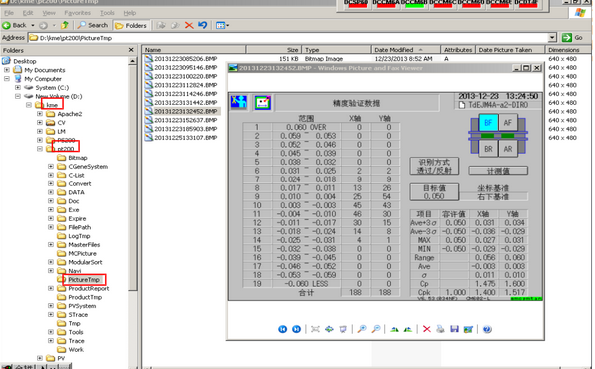This screenshot has width=595, height=369.
Task: Click the Back arrow in Explorer toolbar
Action: pyautogui.click(x=14, y=25)
